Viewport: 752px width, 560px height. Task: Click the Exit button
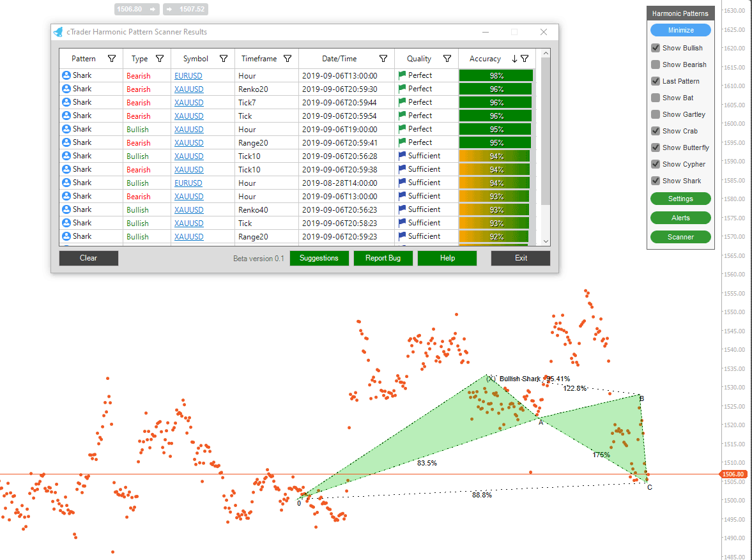pyautogui.click(x=521, y=258)
